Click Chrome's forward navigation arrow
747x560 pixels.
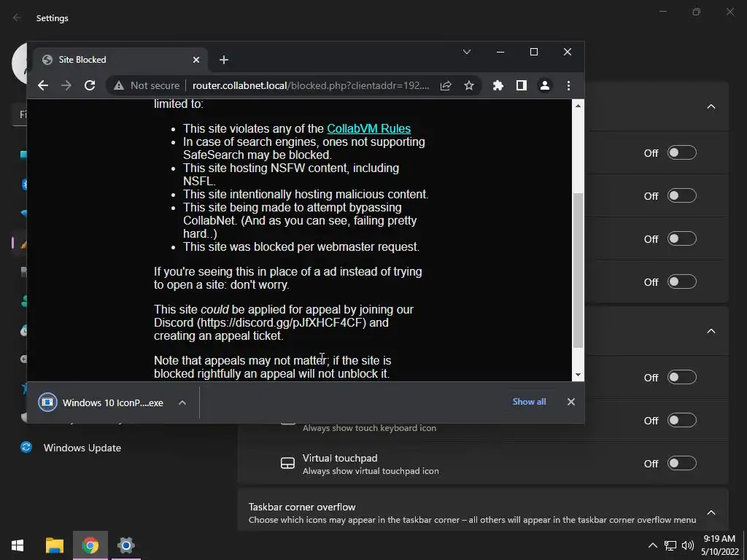pos(66,86)
